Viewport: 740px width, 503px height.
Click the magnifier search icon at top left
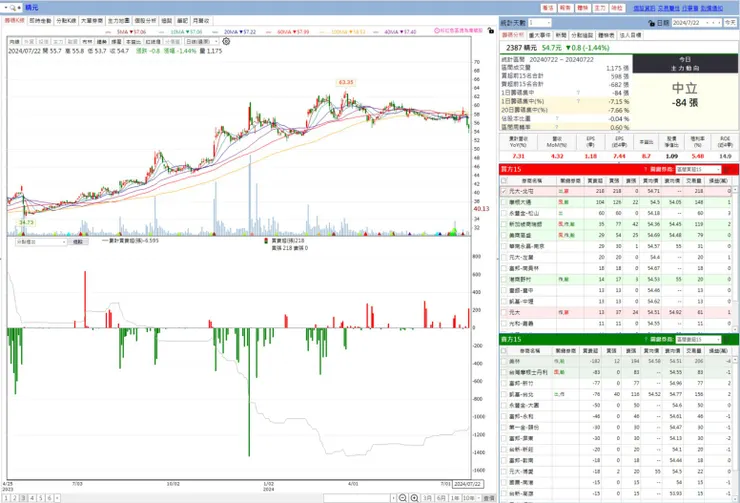click(x=12, y=8)
